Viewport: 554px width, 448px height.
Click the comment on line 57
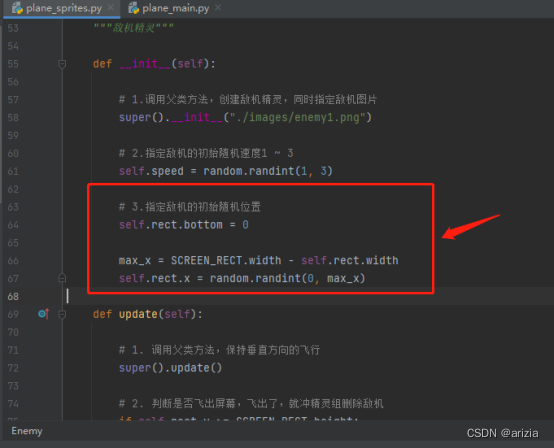coord(248,100)
